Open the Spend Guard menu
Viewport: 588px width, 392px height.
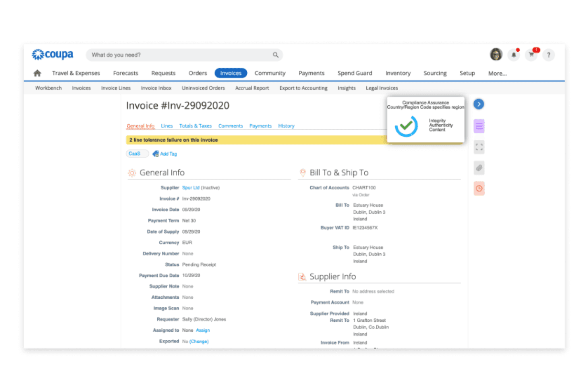pos(355,73)
